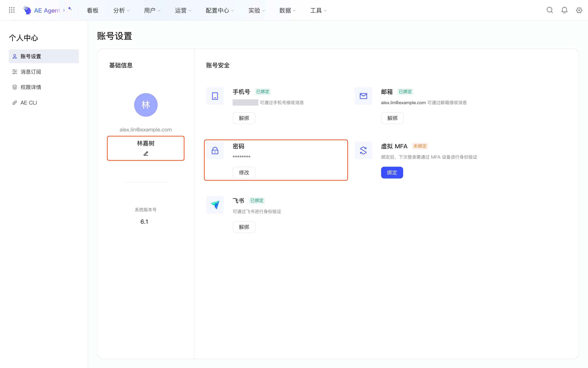Viewport: 588px width, 368px height.
Task: Click blue 绑定 button for 虚拟 MFA
Action: 392,173
